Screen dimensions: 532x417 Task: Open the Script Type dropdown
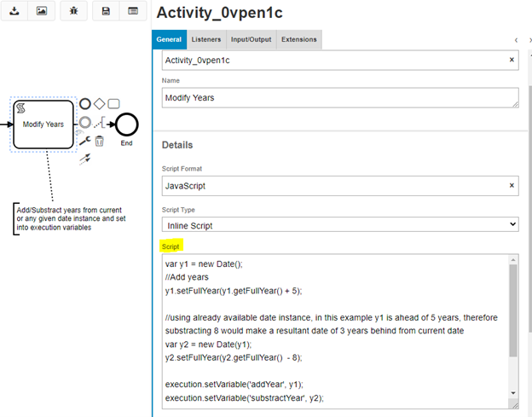click(339, 223)
